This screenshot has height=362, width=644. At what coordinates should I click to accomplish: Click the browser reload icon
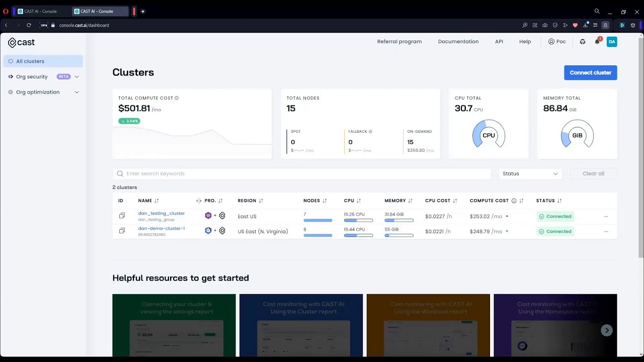29,25
